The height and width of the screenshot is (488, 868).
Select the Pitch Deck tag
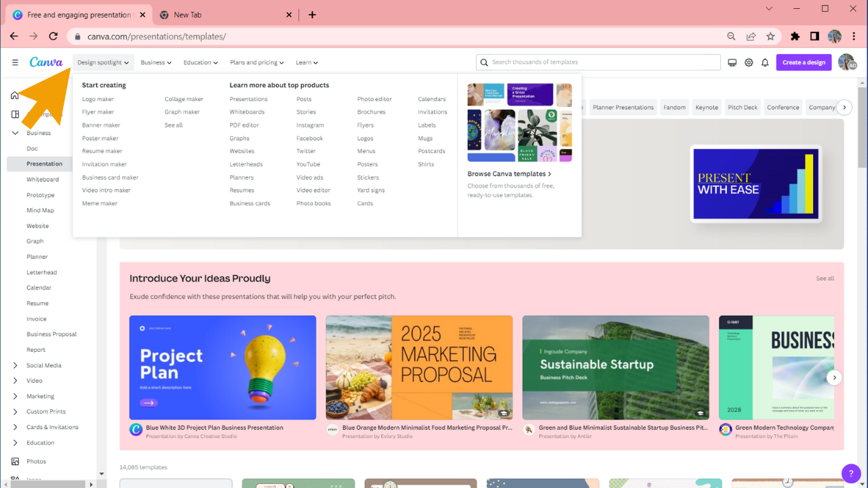click(743, 107)
